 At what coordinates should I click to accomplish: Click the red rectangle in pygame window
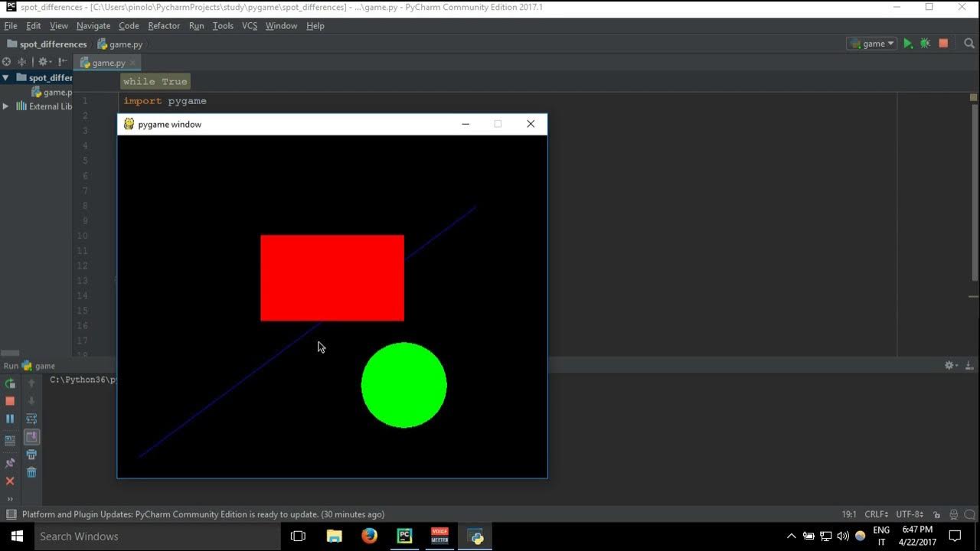tap(332, 278)
